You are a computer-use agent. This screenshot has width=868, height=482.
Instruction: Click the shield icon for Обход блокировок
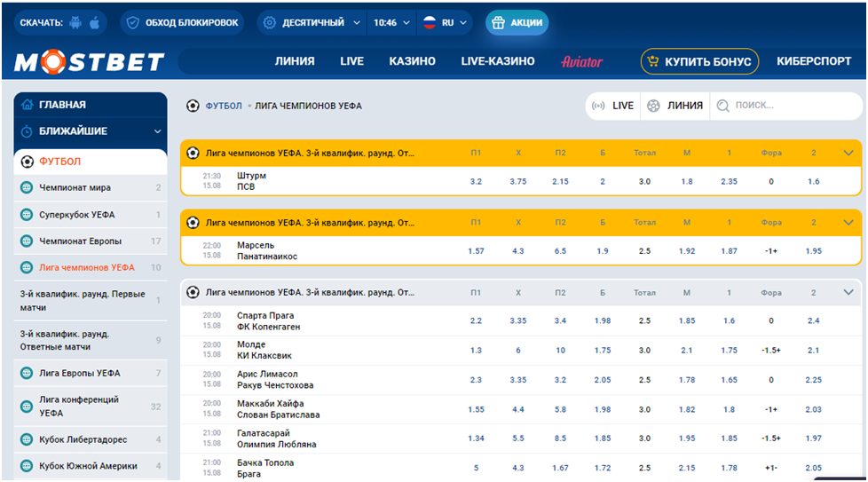[x=133, y=23]
